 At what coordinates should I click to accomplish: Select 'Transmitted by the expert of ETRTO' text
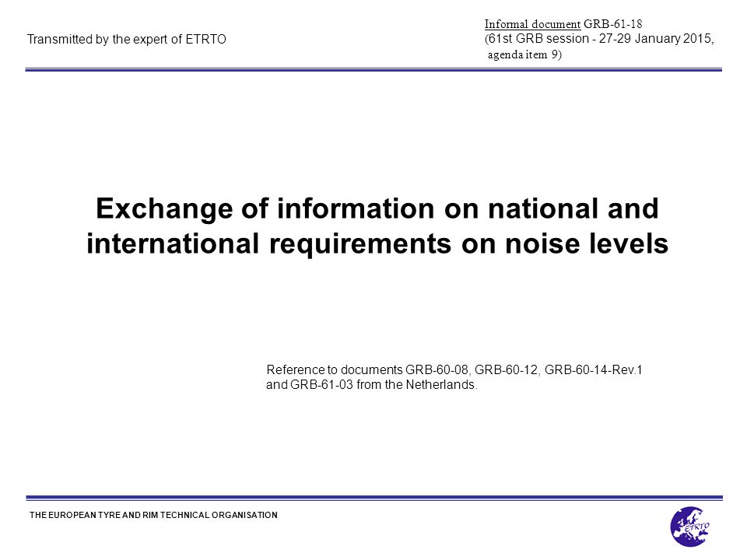(127, 39)
